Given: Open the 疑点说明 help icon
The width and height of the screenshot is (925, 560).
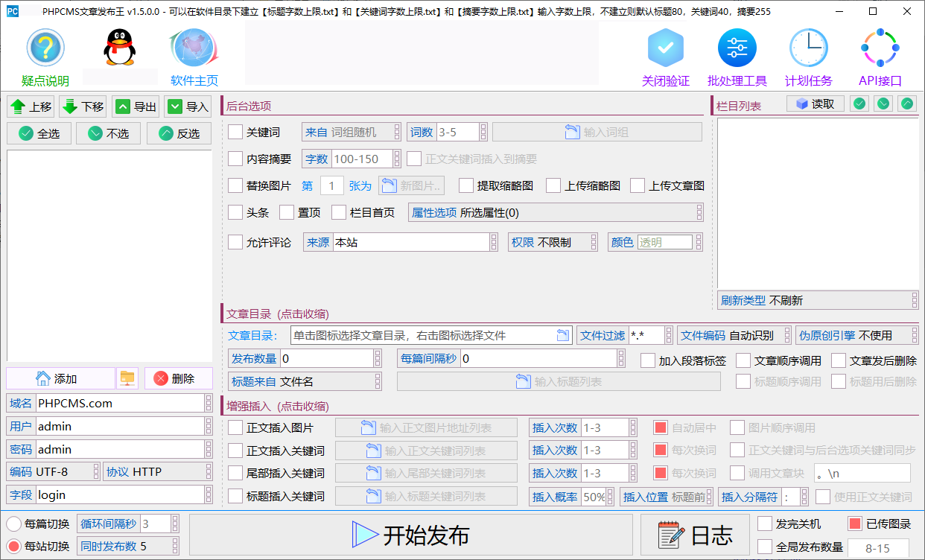Looking at the screenshot, I should [x=45, y=48].
